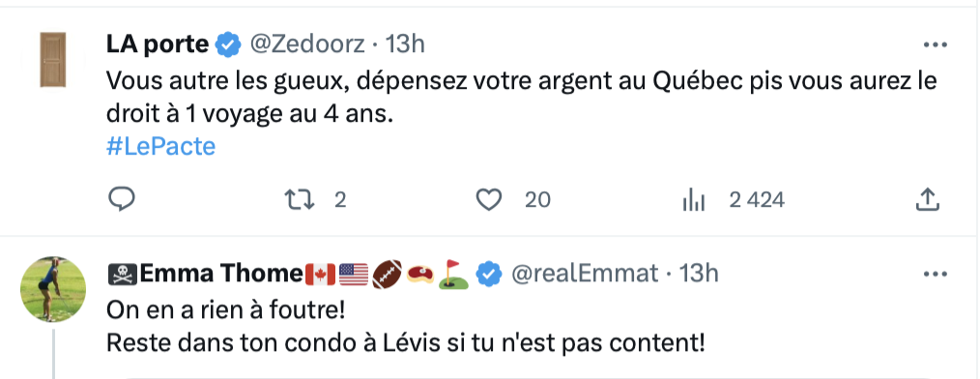Open more options for Emma Thome's reply
The image size is (980, 379).
tap(935, 274)
